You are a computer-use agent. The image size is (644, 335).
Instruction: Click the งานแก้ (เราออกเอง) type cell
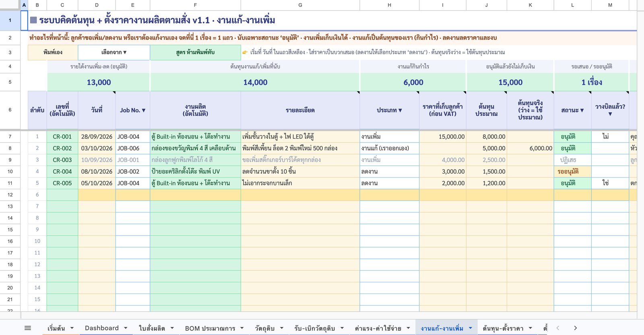coord(390,148)
